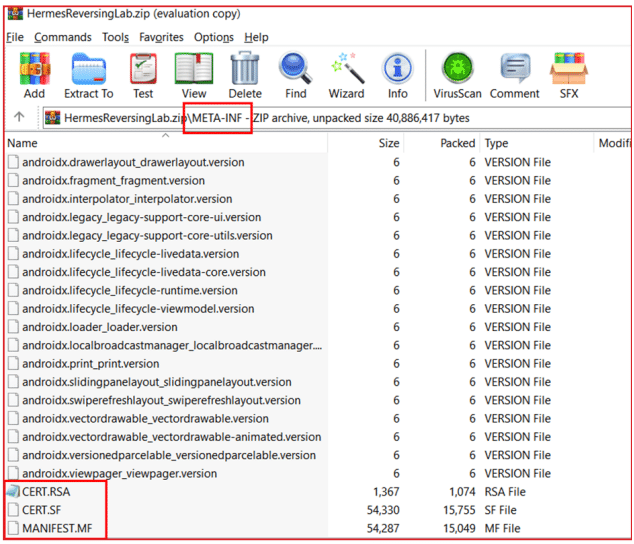This screenshot has height=544, width=634.
Task: Click the CERT.SF file icon
Action: 13,510
